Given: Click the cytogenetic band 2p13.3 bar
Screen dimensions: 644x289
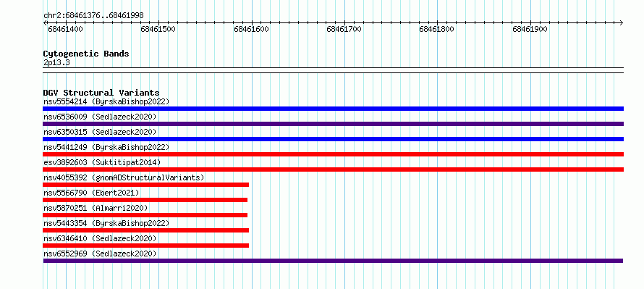Looking at the screenshot, I should pyautogui.click(x=333, y=70).
